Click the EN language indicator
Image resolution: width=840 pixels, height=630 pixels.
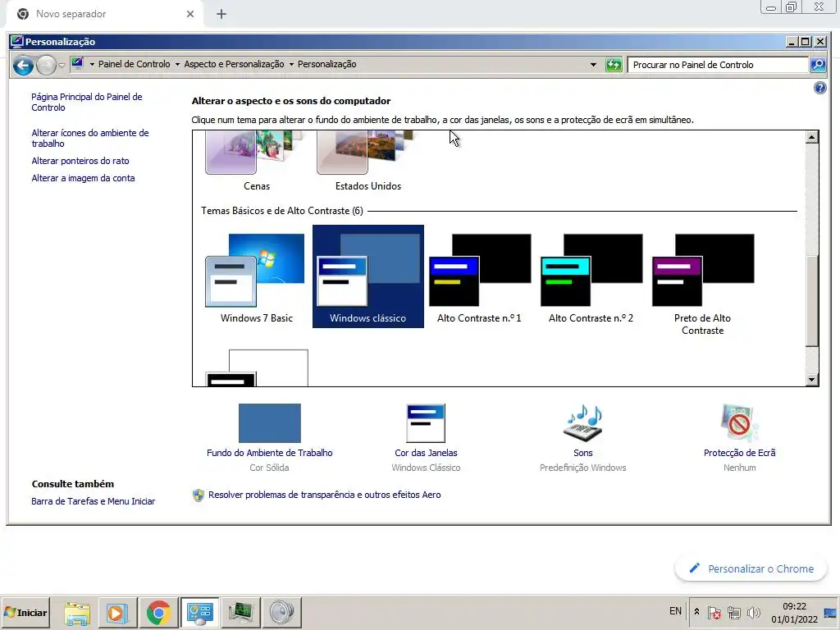click(676, 611)
